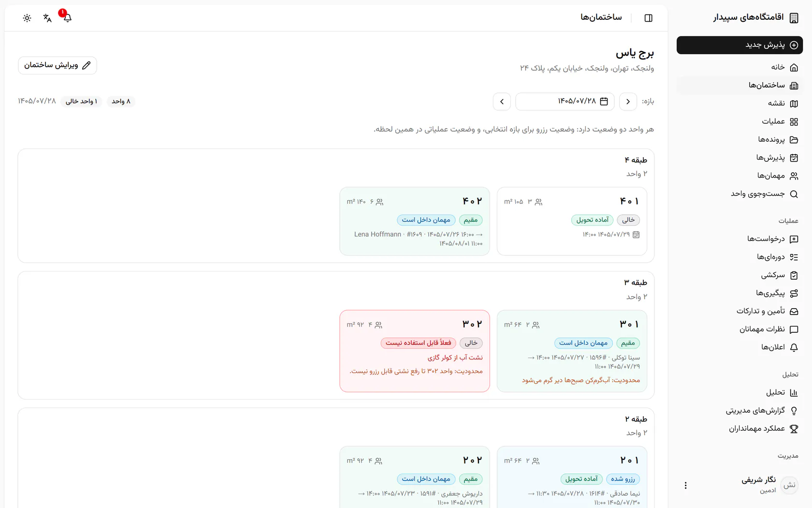Click the ۱ واحد خالی chip
Viewport: 812px width, 508px height.
[81, 102]
